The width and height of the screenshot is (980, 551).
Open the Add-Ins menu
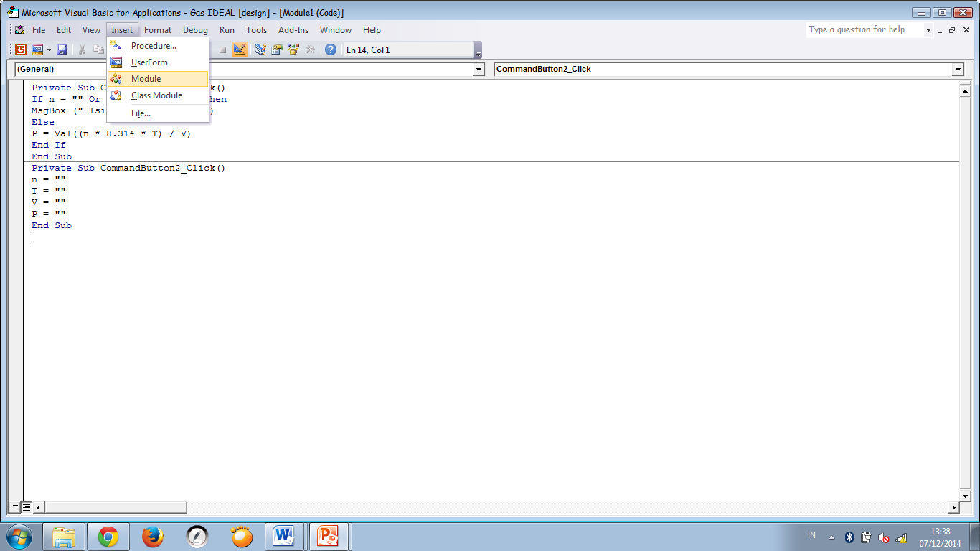pos(293,30)
